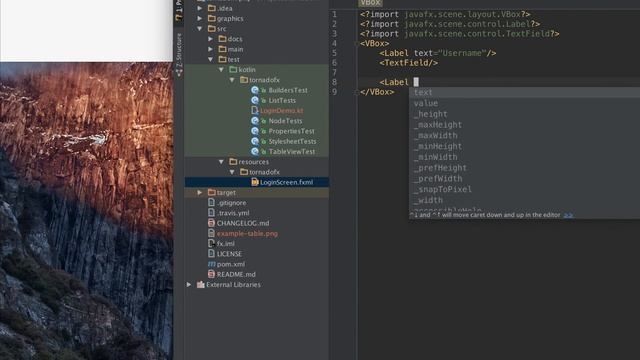Choose 'value' from the completion list
Viewport: 640px width, 360px height.
pyautogui.click(x=524, y=103)
